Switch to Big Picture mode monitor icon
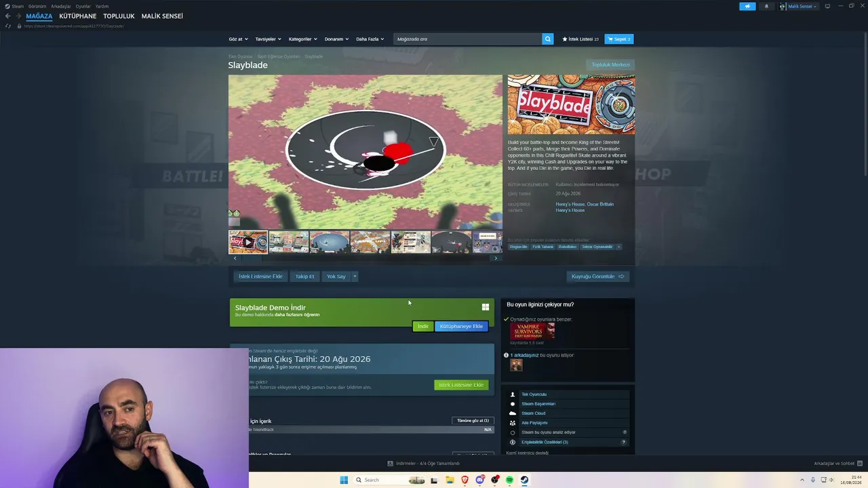 (x=827, y=6)
